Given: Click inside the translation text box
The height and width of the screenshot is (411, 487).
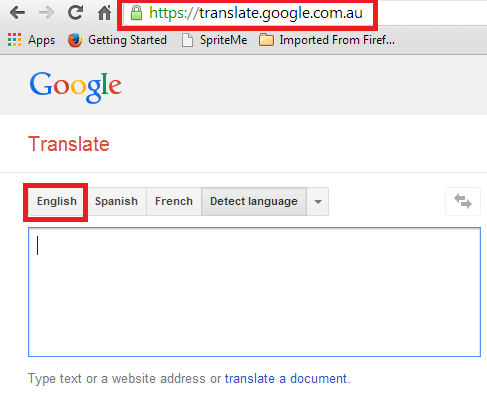Looking at the screenshot, I should point(254,292).
